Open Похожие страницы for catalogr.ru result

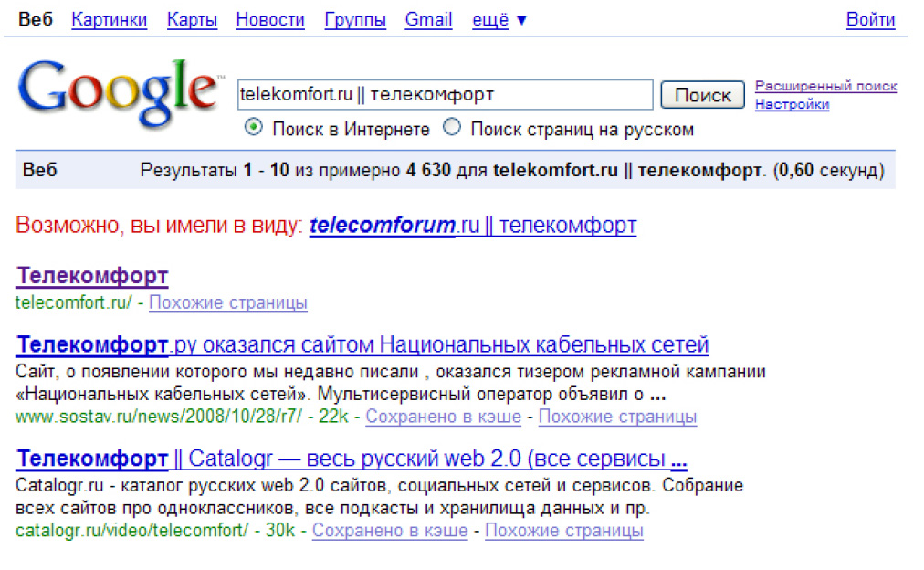pyautogui.click(x=564, y=531)
